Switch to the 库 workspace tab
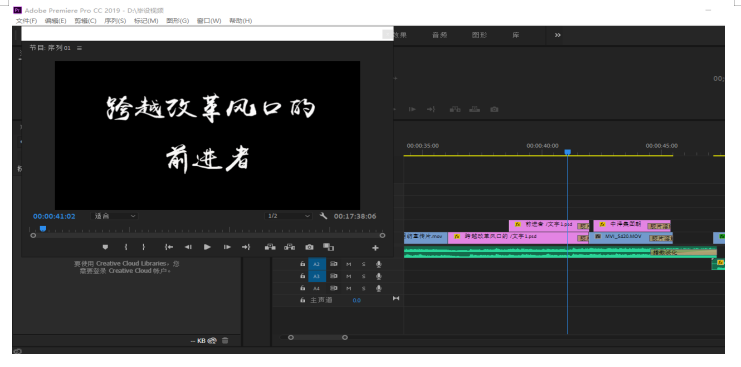 tap(516, 35)
